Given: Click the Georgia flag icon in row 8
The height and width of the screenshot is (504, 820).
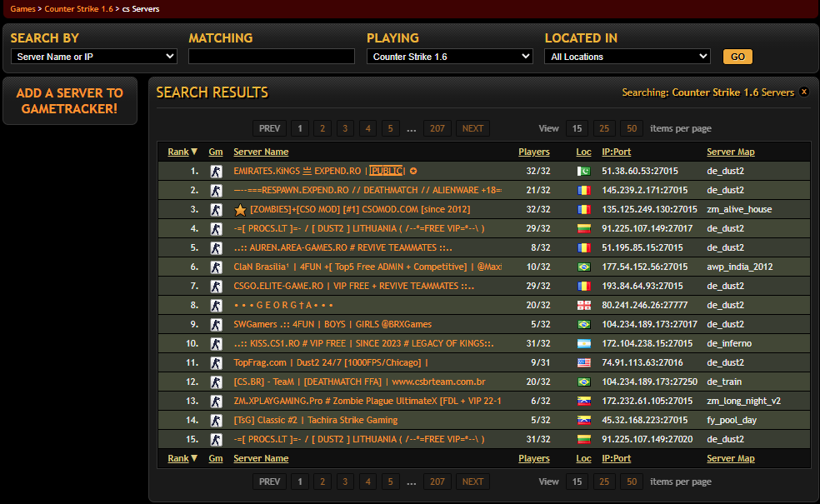Looking at the screenshot, I should pyautogui.click(x=583, y=305).
